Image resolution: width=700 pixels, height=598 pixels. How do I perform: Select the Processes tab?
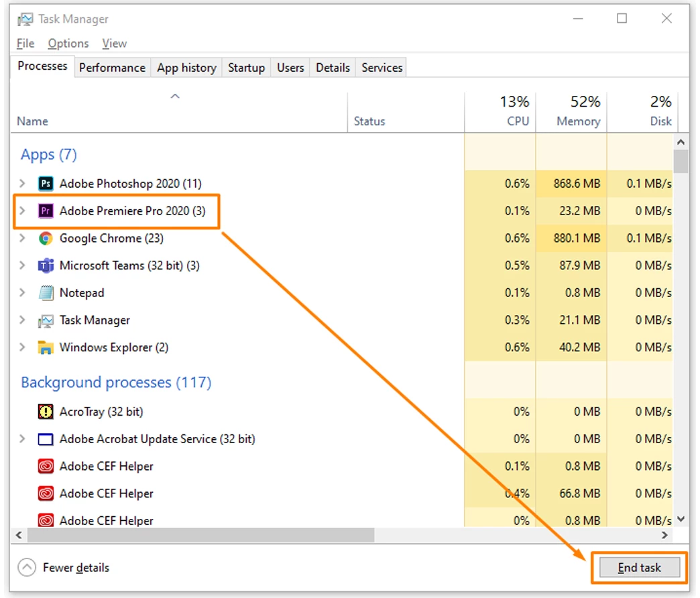[x=42, y=66]
